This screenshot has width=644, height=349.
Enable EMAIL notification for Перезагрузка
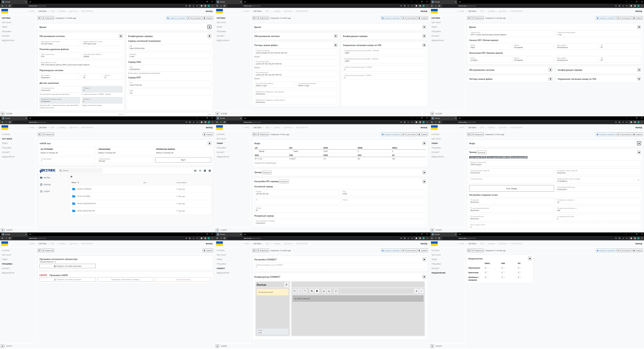486,268
